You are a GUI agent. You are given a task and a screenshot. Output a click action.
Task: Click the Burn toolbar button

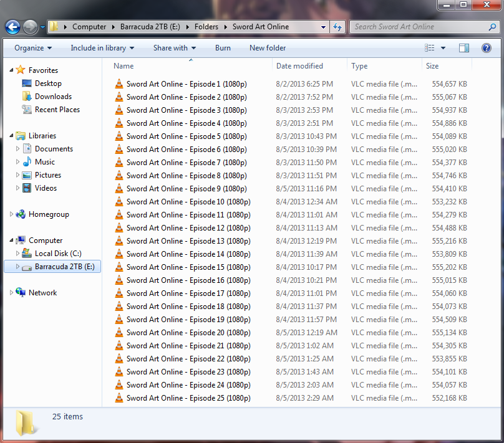pos(223,48)
